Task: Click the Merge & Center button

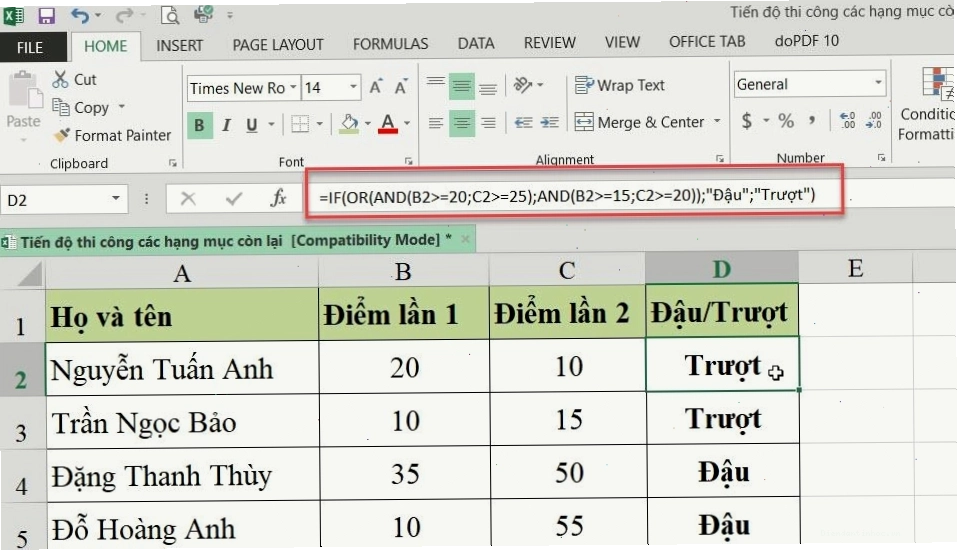Action: point(640,122)
